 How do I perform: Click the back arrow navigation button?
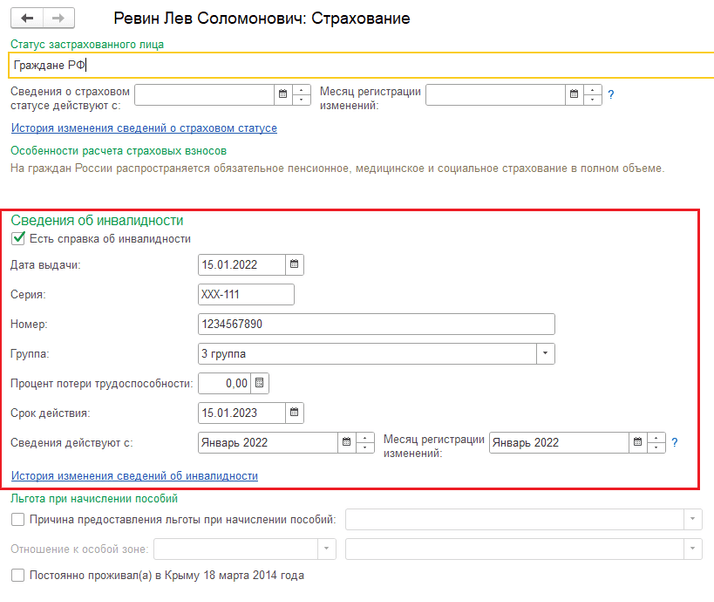coord(27,18)
